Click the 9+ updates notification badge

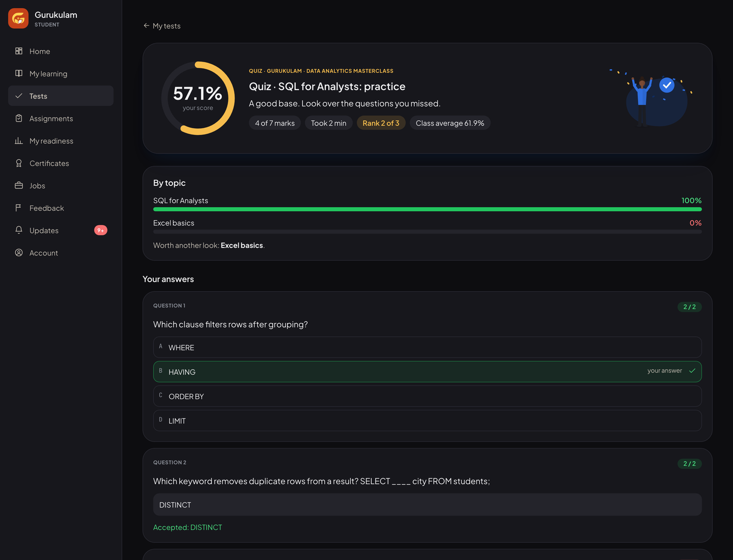[x=101, y=230]
